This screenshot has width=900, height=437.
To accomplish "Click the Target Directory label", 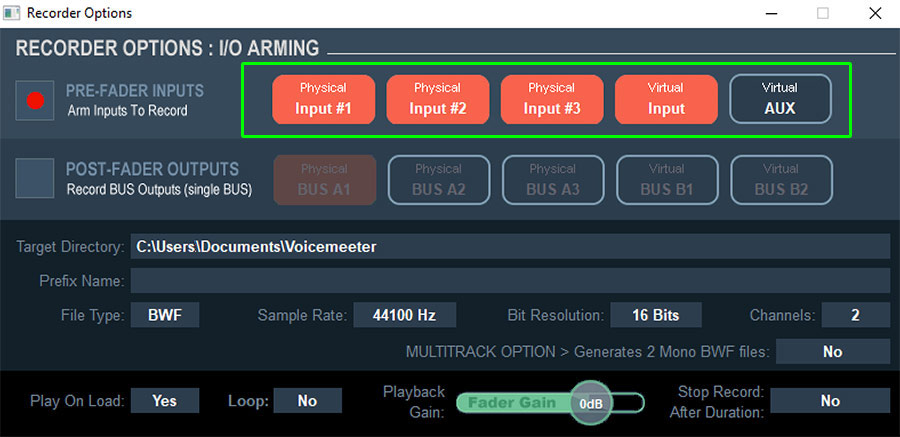I will pyautogui.click(x=70, y=247).
